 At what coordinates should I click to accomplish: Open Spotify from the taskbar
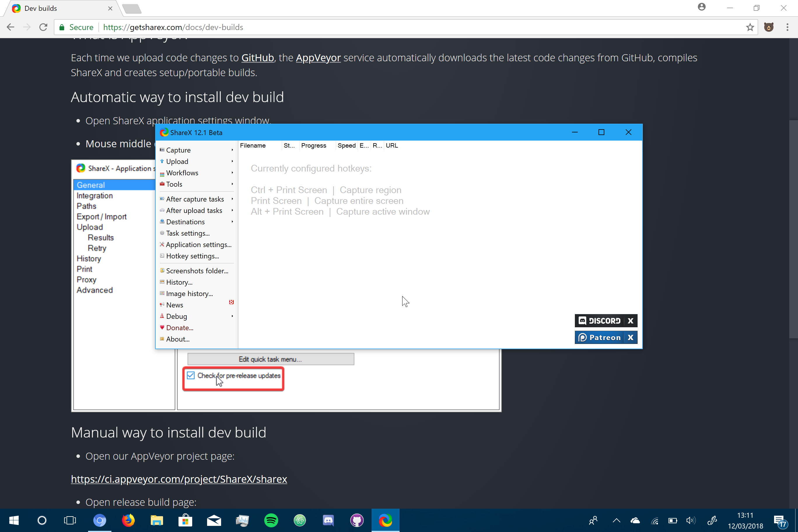271,520
